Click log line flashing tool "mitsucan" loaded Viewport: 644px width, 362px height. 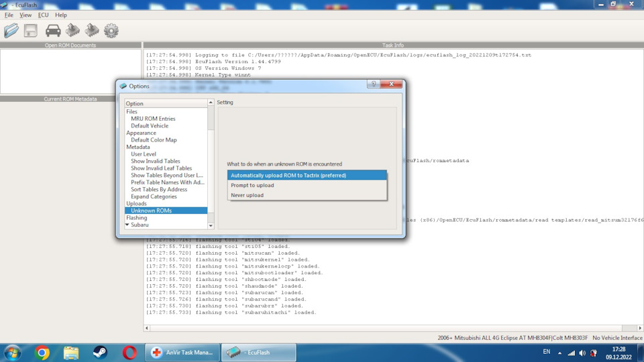point(223,253)
